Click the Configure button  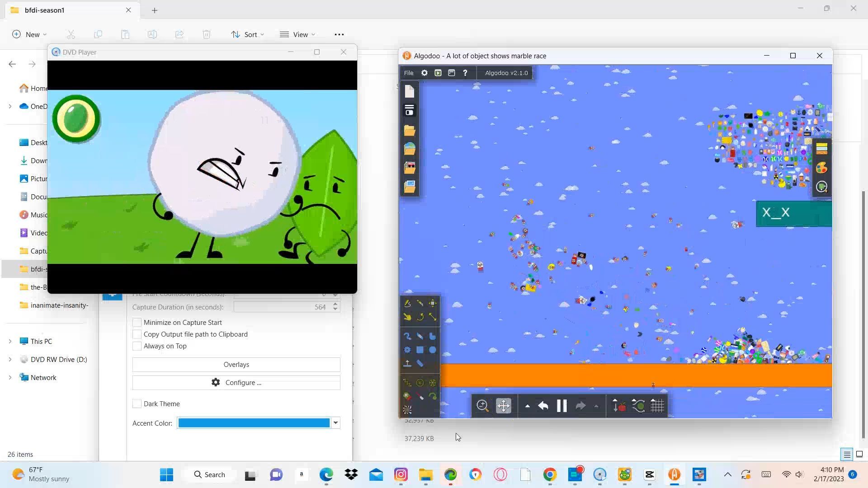pyautogui.click(x=236, y=383)
